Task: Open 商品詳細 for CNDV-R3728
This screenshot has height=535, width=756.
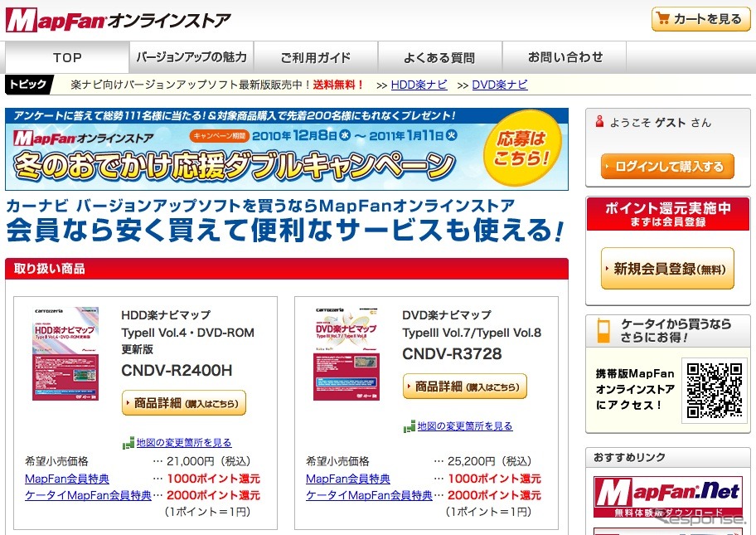Action: point(464,387)
